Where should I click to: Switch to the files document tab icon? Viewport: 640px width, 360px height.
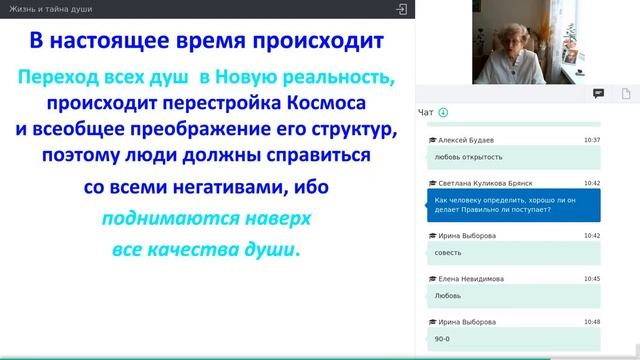(626, 93)
